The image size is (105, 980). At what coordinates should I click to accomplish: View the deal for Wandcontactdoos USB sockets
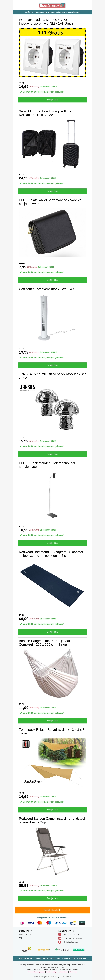click(52, 100)
